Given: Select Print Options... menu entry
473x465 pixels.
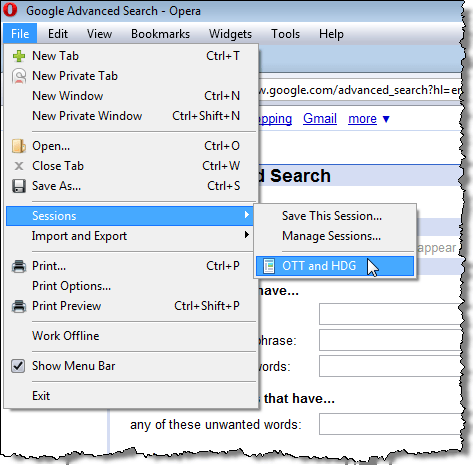Looking at the screenshot, I should coord(132,286).
